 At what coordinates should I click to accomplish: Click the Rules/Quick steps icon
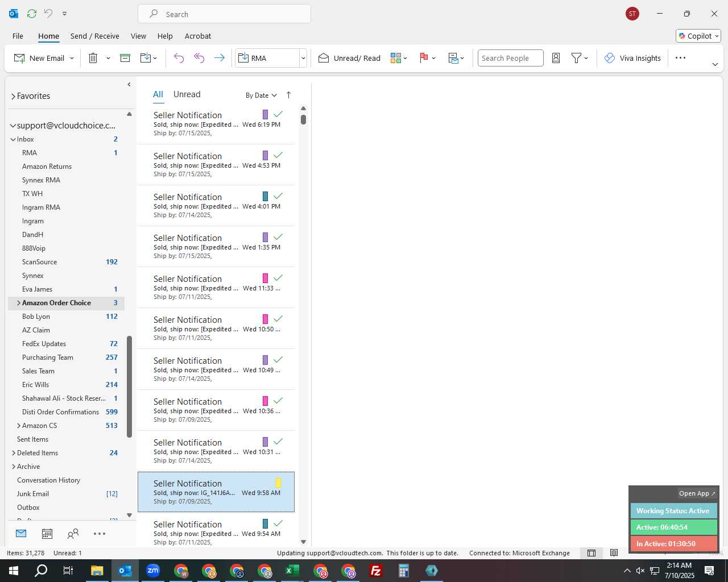coord(453,58)
